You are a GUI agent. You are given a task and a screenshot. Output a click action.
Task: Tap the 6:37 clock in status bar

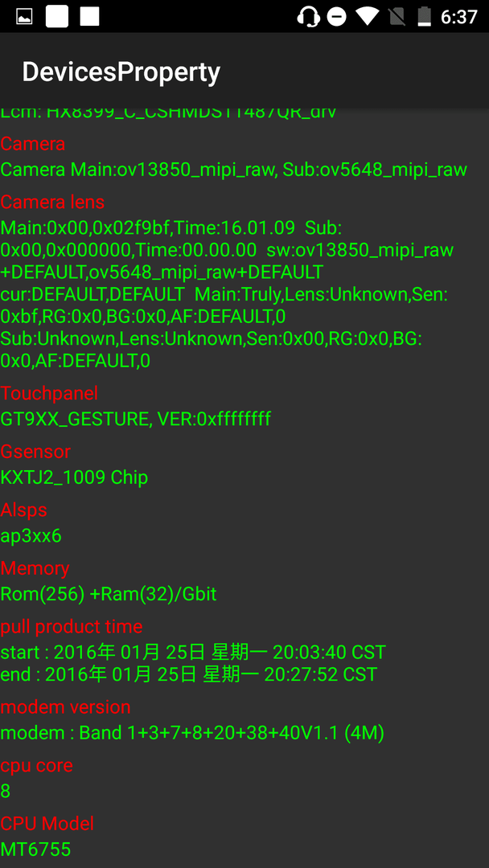(x=459, y=17)
